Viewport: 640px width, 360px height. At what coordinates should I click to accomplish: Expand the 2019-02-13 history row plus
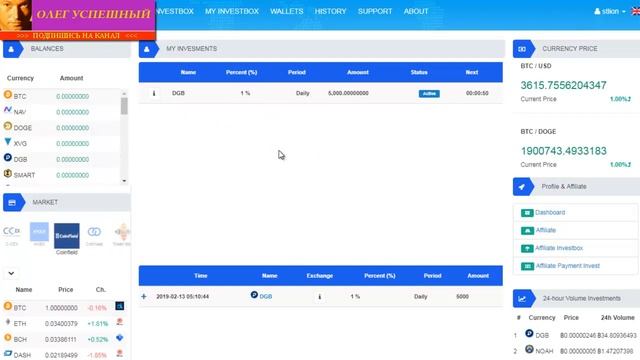click(x=144, y=296)
